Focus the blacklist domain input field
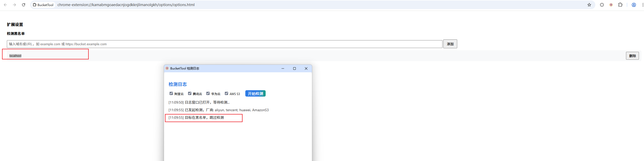Viewport: 644px width, 161px height. coord(225,44)
